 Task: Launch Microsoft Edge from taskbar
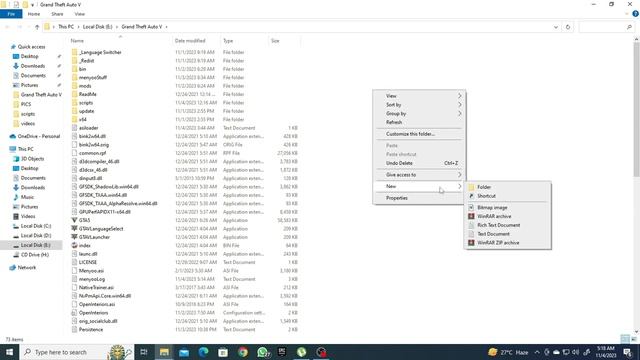click(204, 352)
